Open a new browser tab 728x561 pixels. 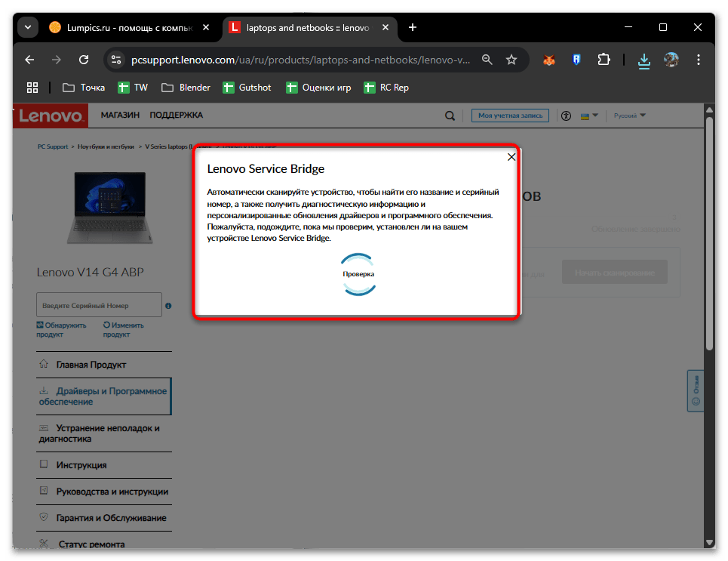[x=413, y=27]
